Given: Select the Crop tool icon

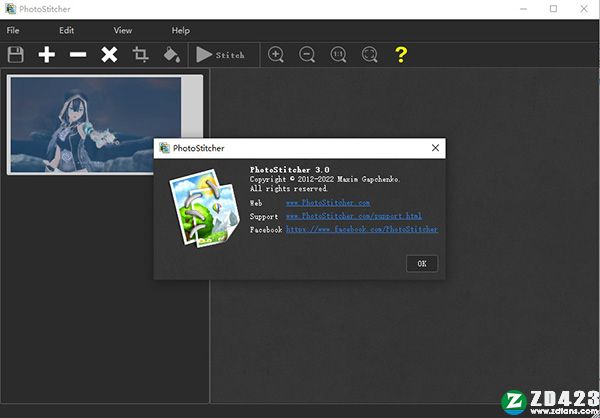Looking at the screenshot, I should click(x=140, y=55).
